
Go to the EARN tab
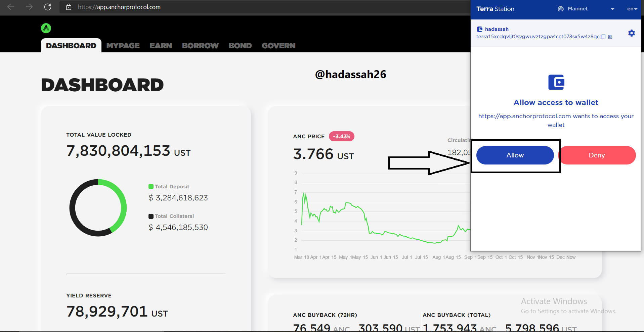pos(161,46)
